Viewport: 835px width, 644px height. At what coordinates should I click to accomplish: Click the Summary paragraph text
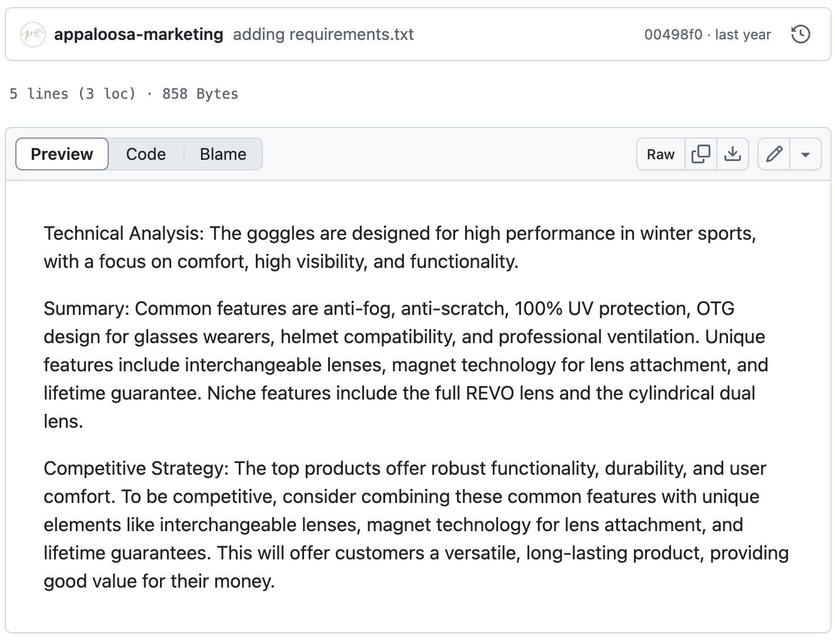tap(406, 365)
